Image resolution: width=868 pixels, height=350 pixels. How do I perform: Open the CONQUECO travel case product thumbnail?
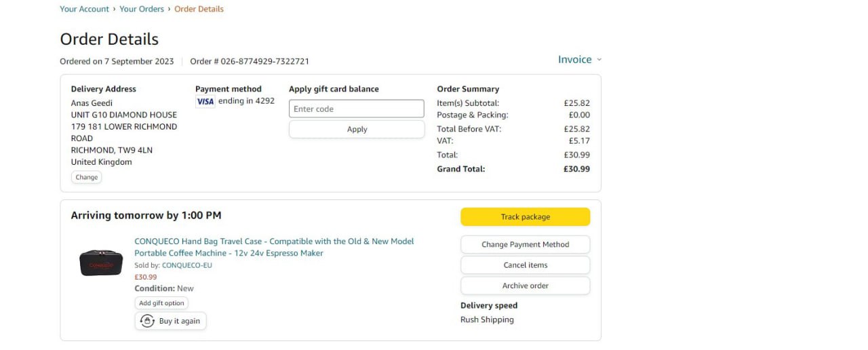[x=101, y=263]
